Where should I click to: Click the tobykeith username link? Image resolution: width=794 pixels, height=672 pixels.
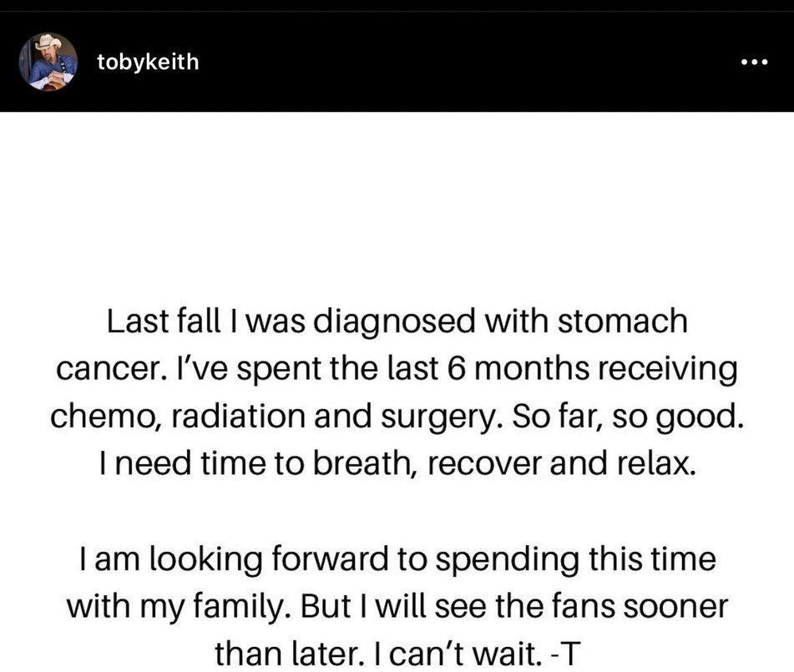pos(148,63)
